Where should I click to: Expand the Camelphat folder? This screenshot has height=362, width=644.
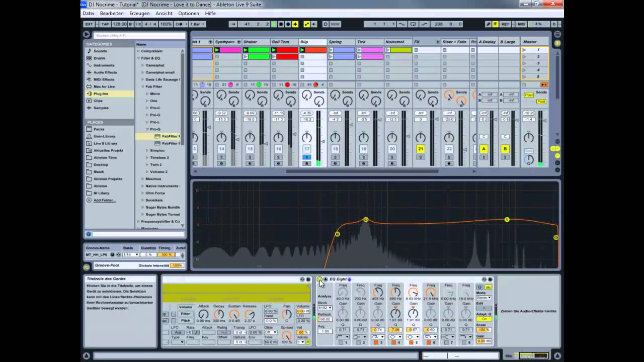(x=143, y=65)
